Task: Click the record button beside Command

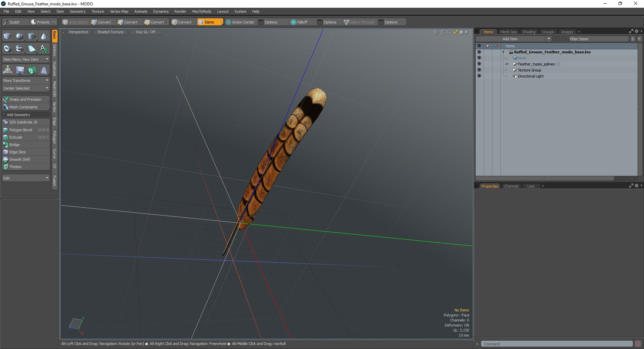Action: (638, 344)
